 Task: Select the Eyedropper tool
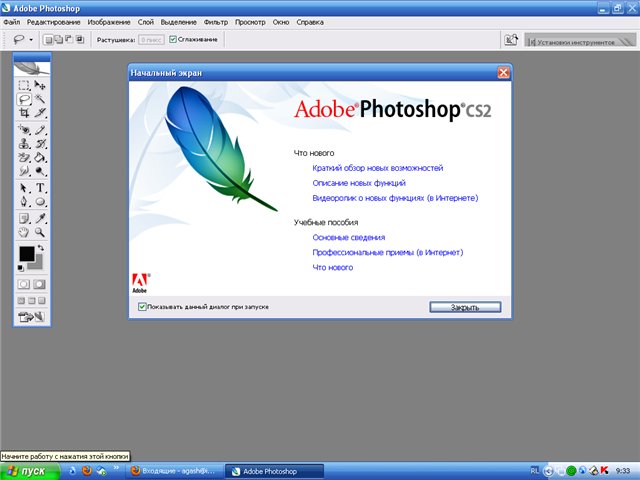coord(41,217)
